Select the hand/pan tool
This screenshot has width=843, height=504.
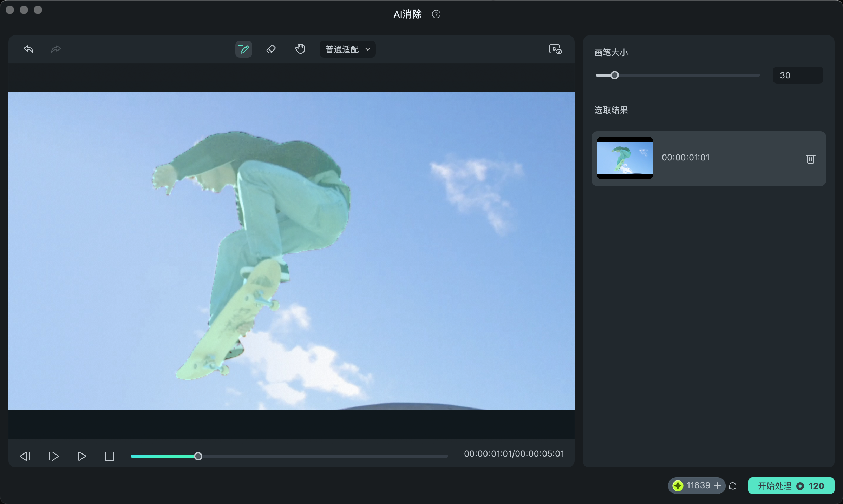pos(299,48)
